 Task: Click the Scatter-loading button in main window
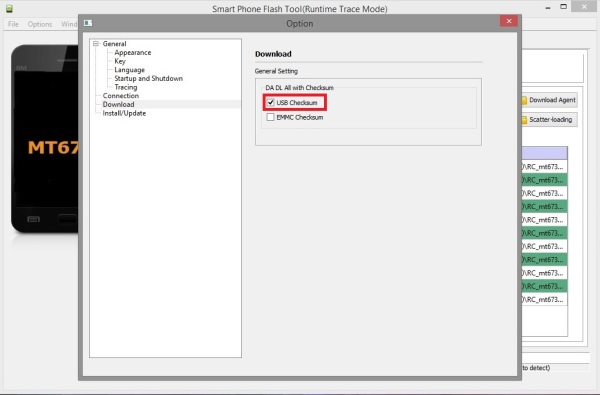549,119
